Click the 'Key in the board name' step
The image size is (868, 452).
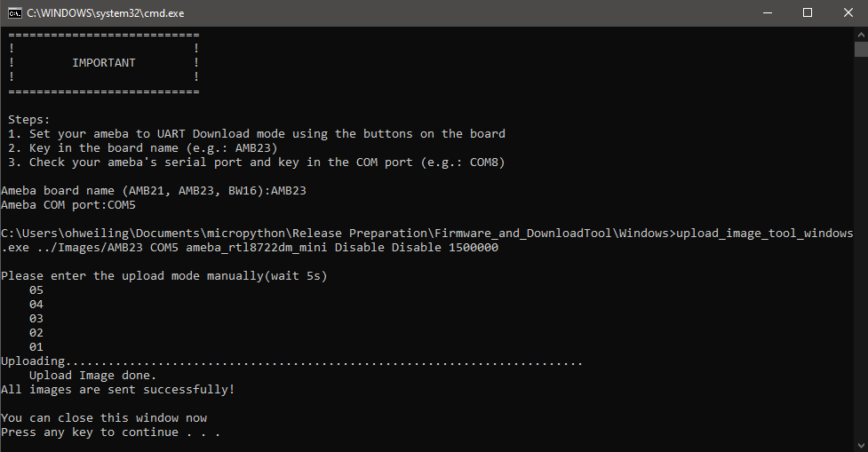coord(142,148)
